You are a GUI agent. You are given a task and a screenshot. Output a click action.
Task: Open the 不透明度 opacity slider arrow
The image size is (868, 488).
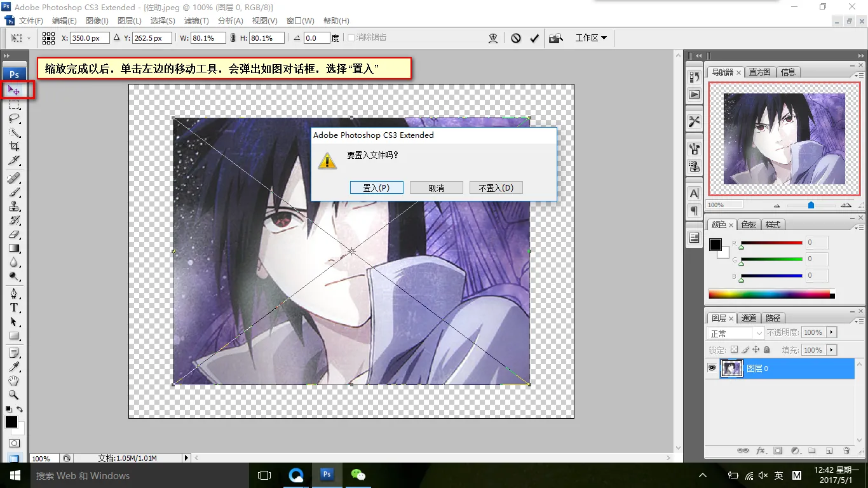coord(832,332)
